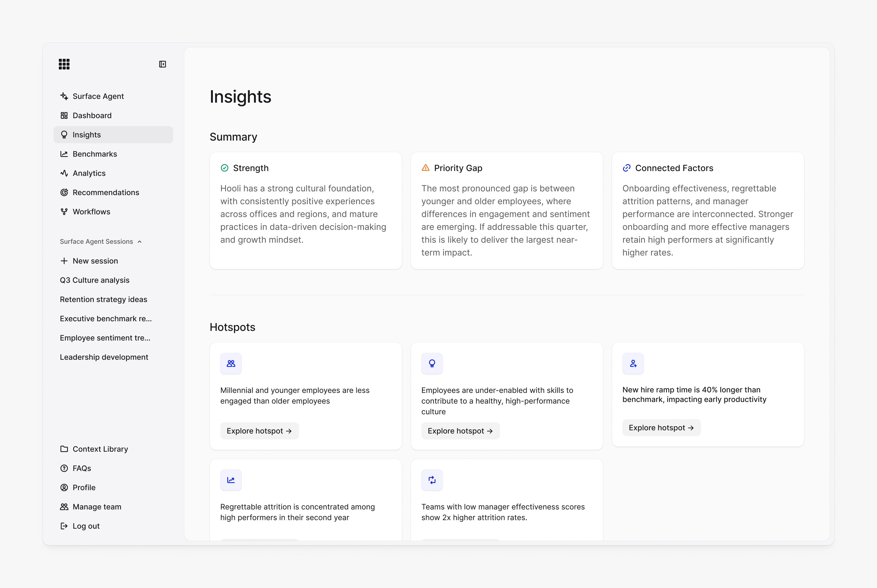
Task: Open Surface Agent in the sidebar
Action: [113, 96]
